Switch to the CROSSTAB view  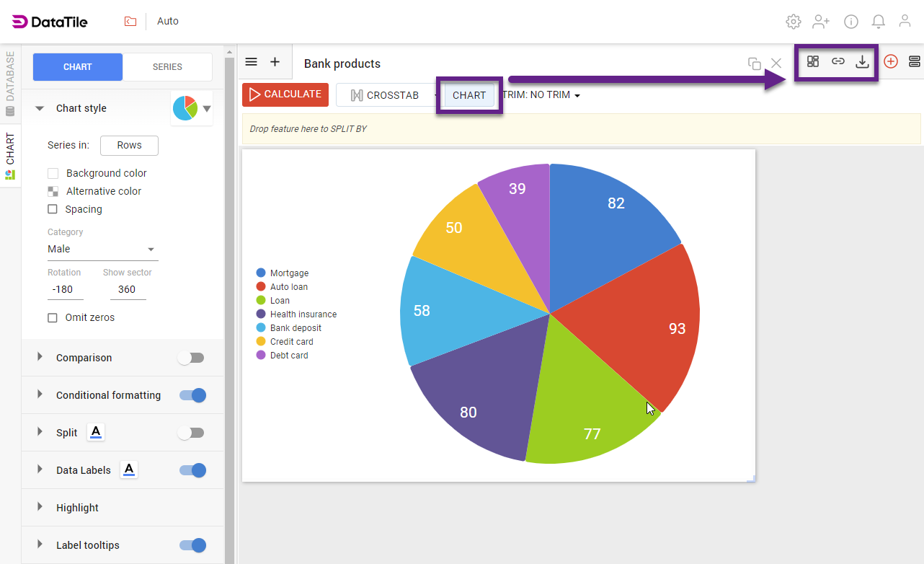[x=385, y=95]
